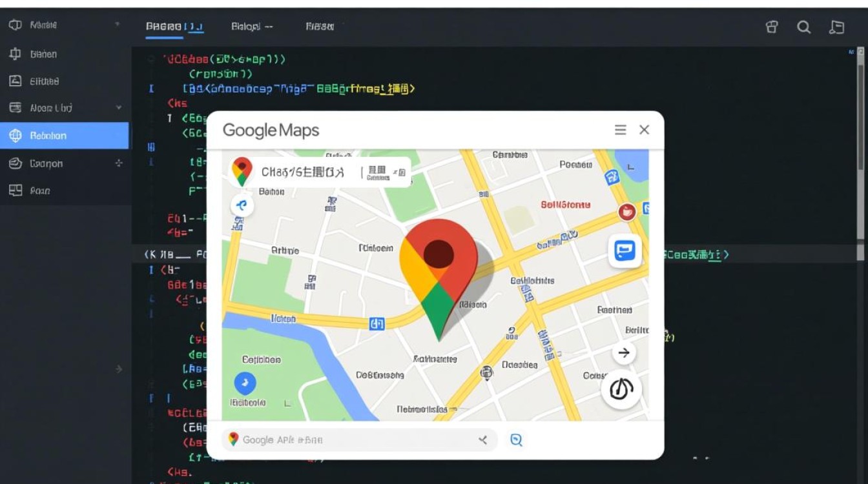Click the expand control on sixth sidebar item
Viewport: 868px width, 484px height.
(118, 163)
